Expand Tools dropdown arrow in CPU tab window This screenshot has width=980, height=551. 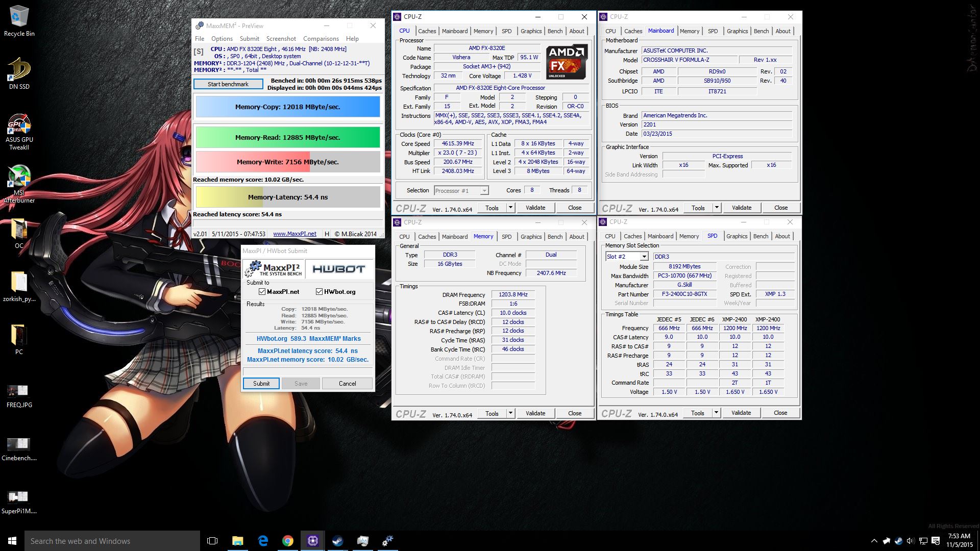tap(510, 208)
